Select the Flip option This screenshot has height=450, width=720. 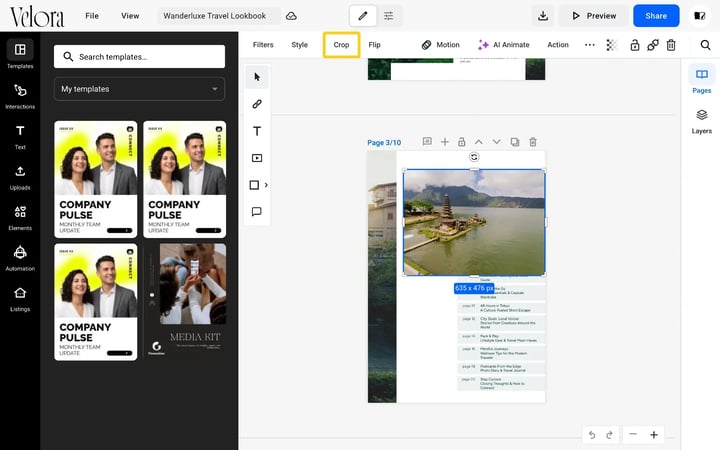tap(374, 45)
